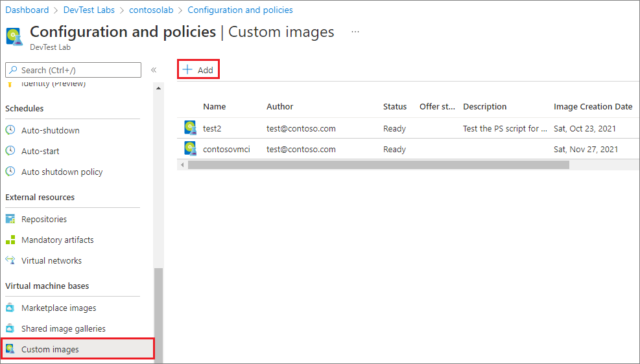Click the Virtual networks icon
Image resolution: width=640 pixels, height=364 pixels.
[10, 260]
